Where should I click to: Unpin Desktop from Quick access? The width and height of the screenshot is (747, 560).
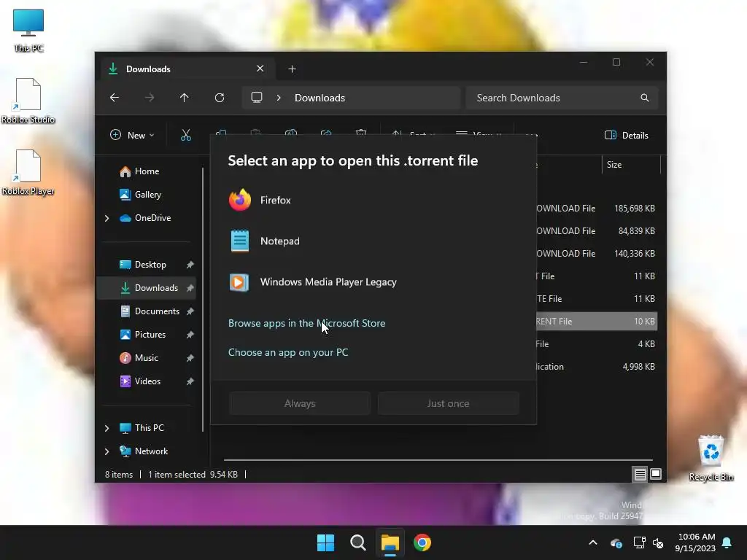[190, 265]
